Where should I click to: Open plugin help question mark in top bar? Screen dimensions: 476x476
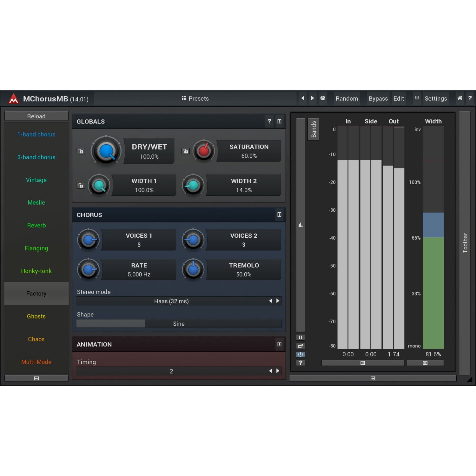tap(470, 98)
